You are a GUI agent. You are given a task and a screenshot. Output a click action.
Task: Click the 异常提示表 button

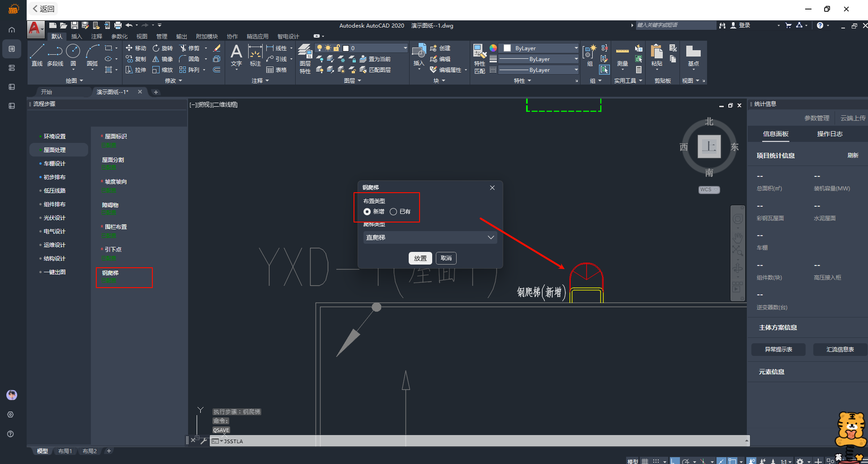tap(778, 349)
